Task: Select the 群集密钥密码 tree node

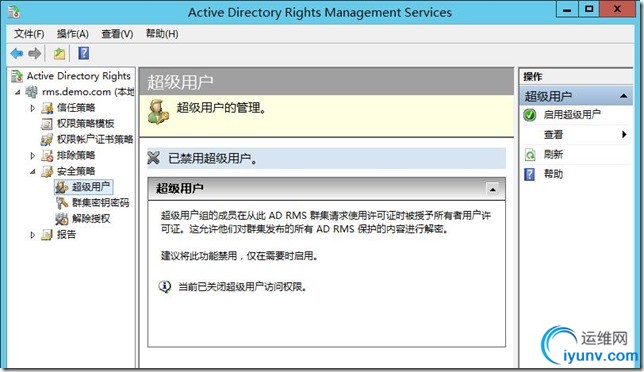Action: click(x=100, y=202)
